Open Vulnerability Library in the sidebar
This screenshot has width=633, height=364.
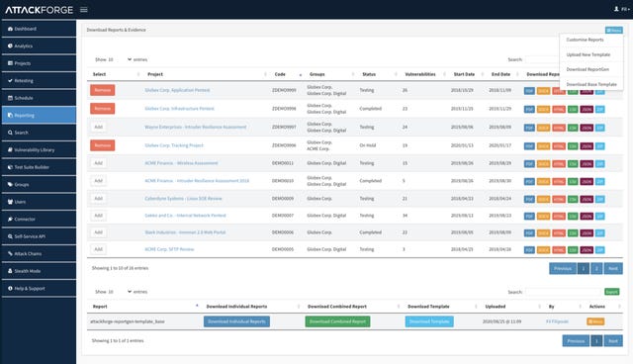39,149
